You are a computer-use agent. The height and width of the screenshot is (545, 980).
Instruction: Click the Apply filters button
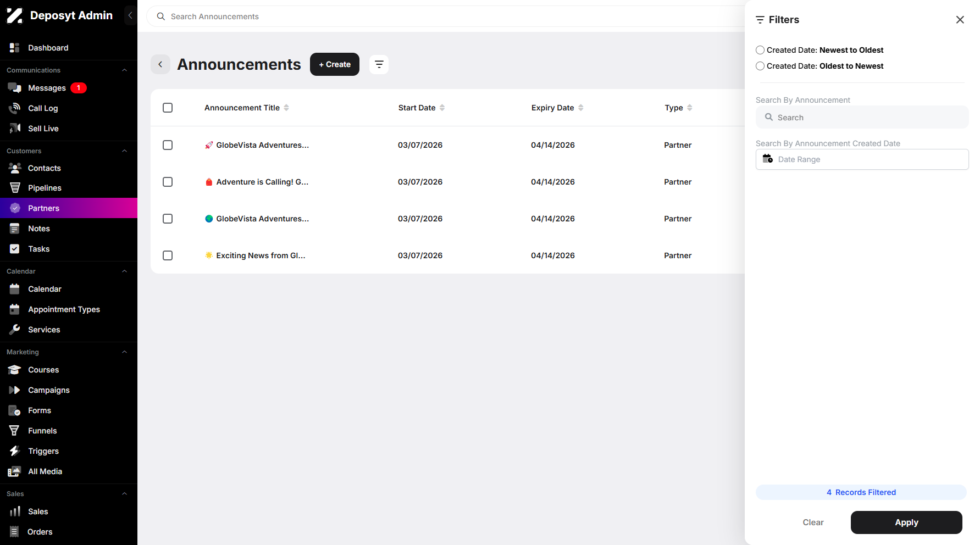pos(906,522)
